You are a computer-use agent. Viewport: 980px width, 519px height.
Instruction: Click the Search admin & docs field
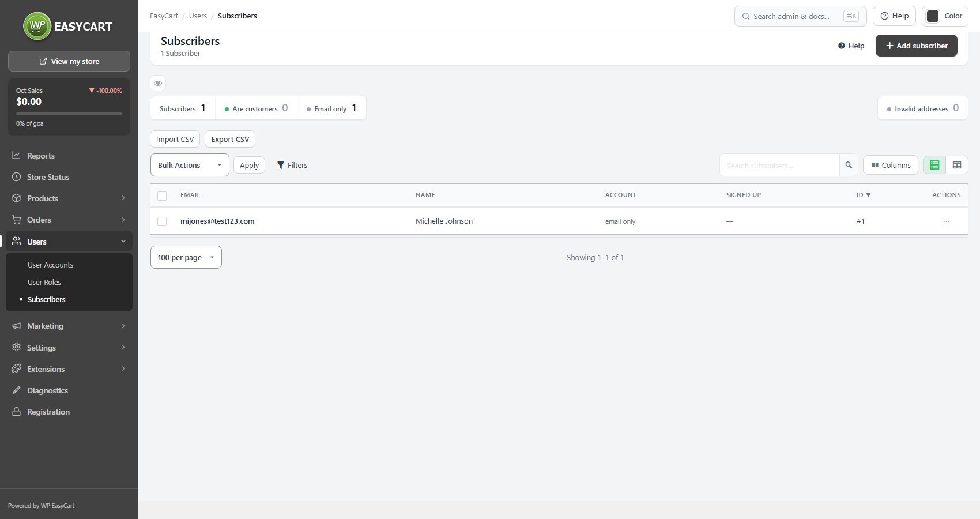[x=800, y=16]
